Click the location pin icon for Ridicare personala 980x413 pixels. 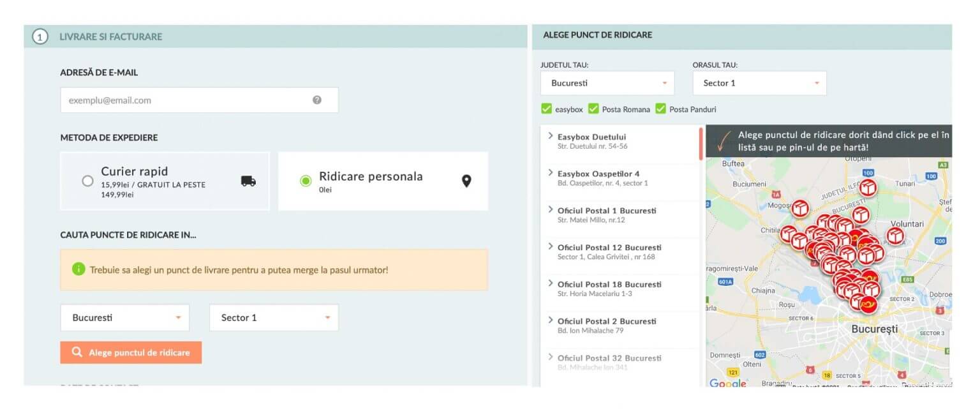pyautogui.click(x=466, y=181)
